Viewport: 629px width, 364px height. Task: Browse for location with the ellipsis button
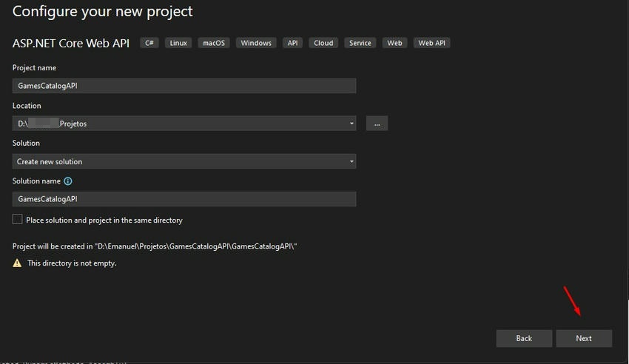point(377,124)
